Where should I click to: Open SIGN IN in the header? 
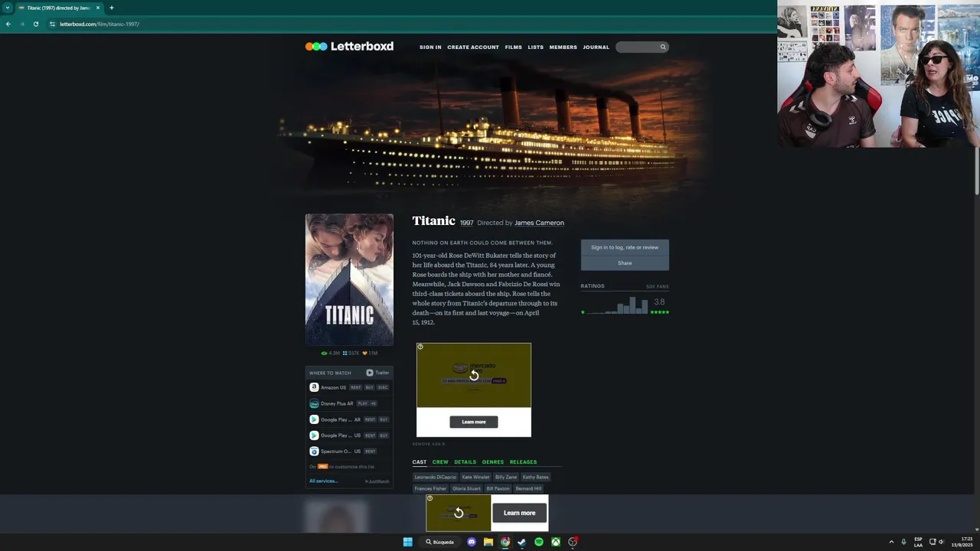point(430,47)
